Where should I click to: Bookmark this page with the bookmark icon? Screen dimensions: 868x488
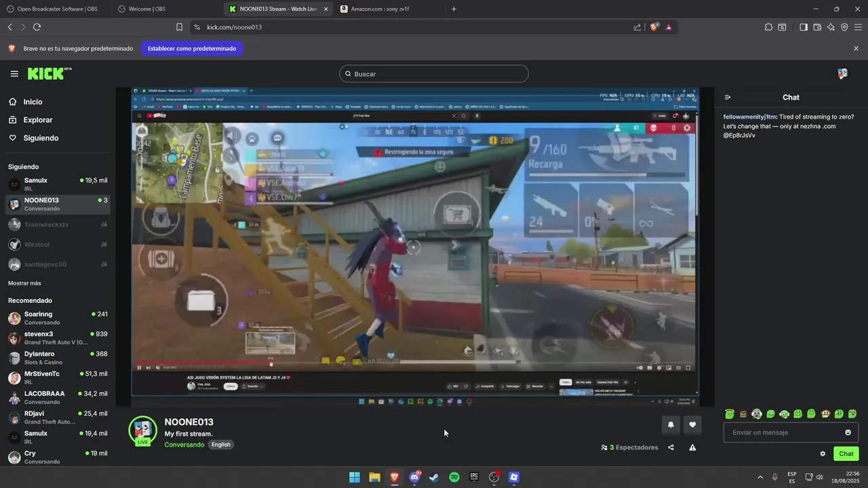[x=179, y=27]
